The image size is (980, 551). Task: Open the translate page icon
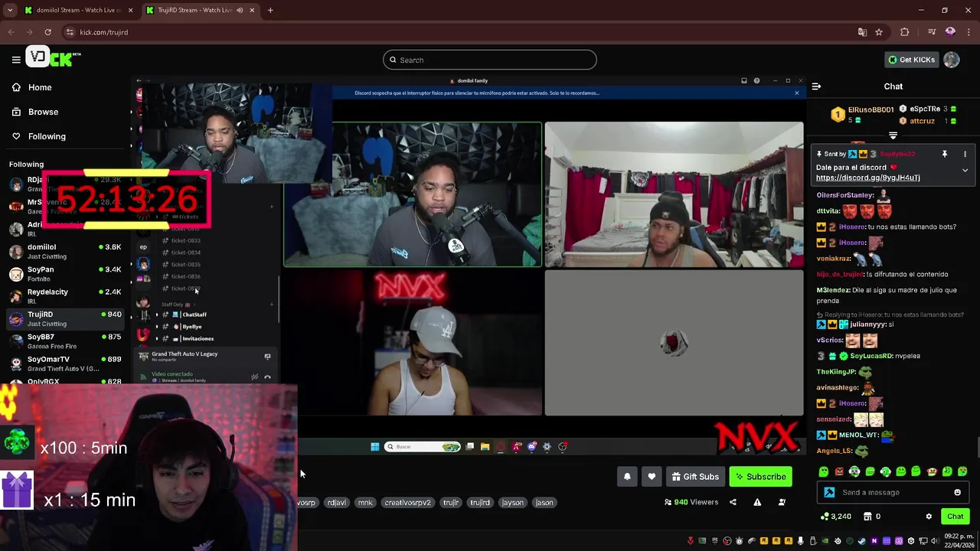(862, 32)
